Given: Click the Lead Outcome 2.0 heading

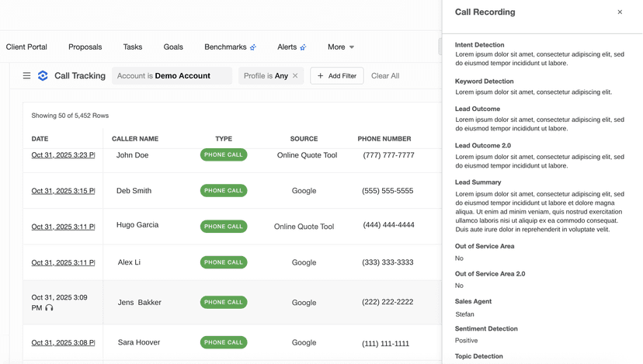Looking at the screenshot, I should click(x=483, y=145).
